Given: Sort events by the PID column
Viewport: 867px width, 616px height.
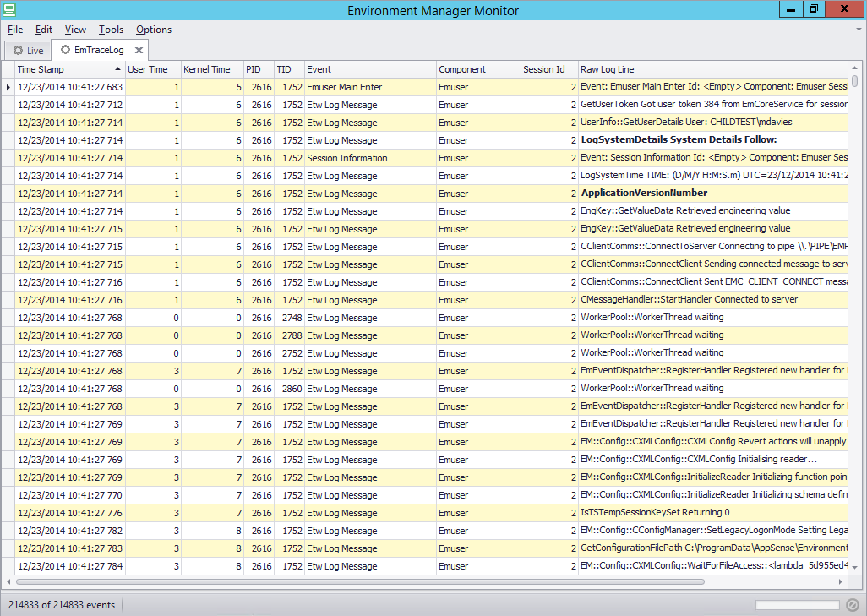Looking at the screenshot, I should point(256,68).
